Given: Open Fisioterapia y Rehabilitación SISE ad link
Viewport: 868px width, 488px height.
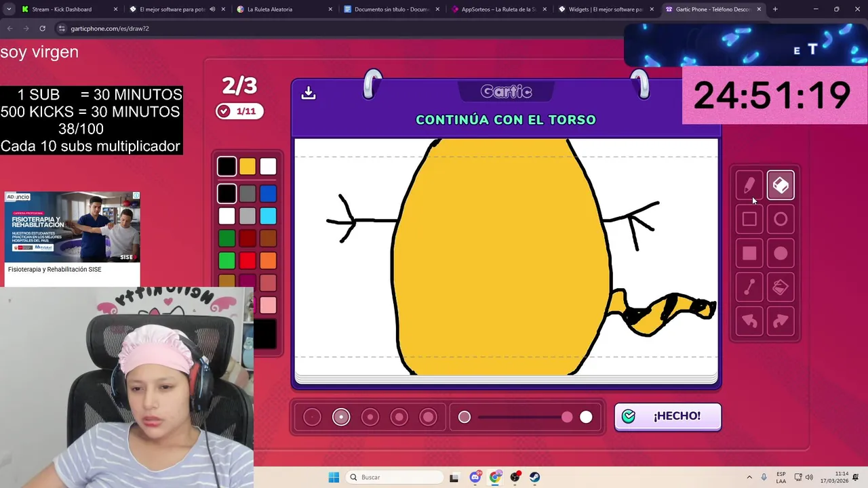Looking at the screenshot, I should (54, 270).
